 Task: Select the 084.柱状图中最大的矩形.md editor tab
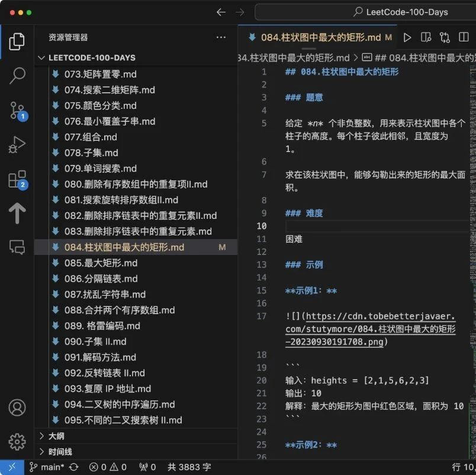click(317, 37)
